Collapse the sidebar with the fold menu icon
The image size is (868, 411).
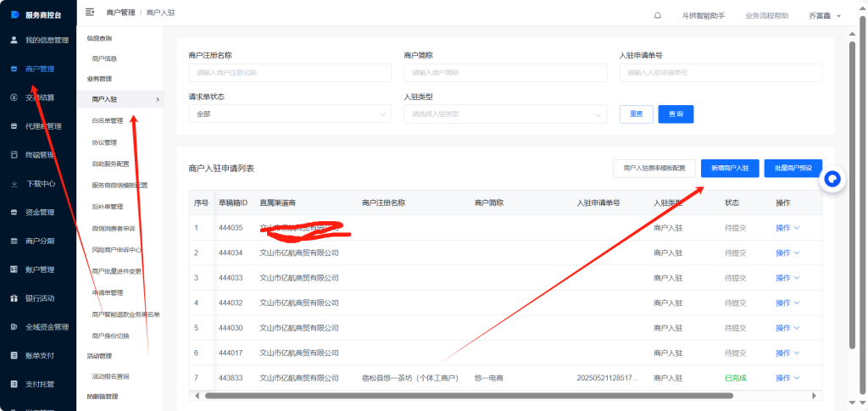90,12
